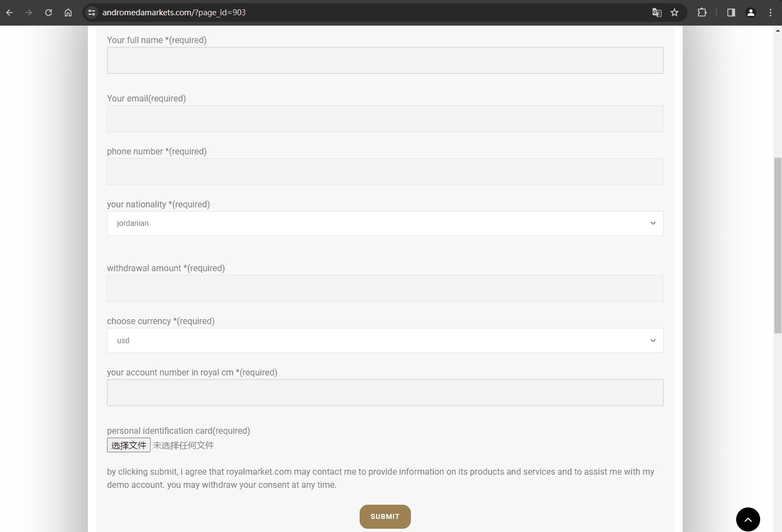Click the page vertical scrollbar thumb
Viewport: 782px width, 532px height.
coord(778,246)
